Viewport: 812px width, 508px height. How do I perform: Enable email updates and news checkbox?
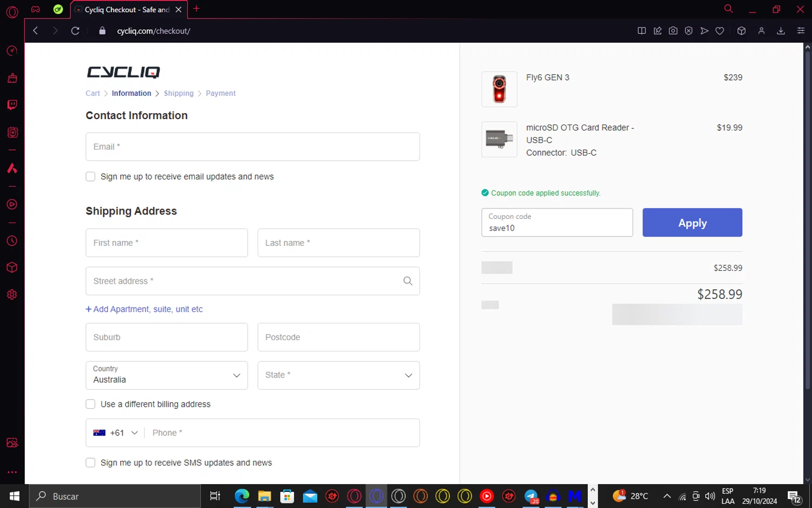pos(90,177)
